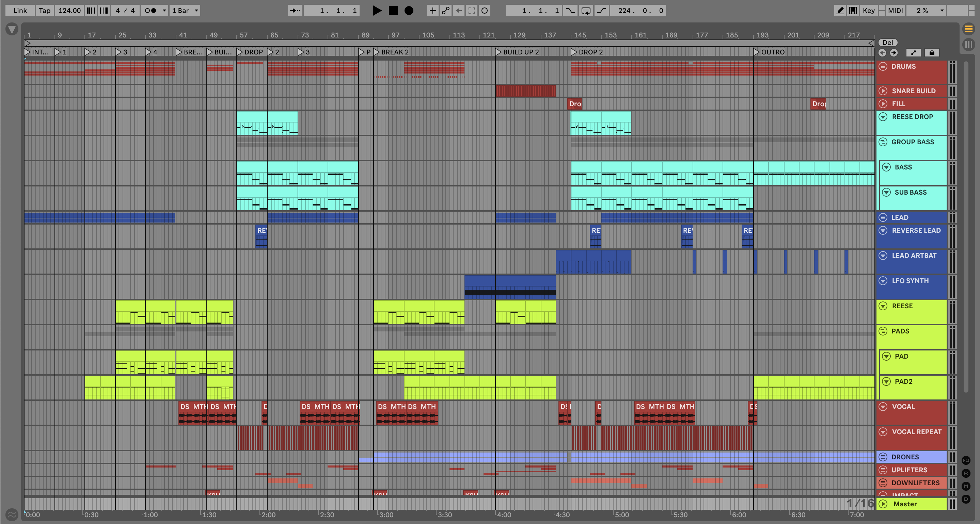Toggle the Loop switch in transport
This screenshot has width=980, height=524.
pos(586,11)
